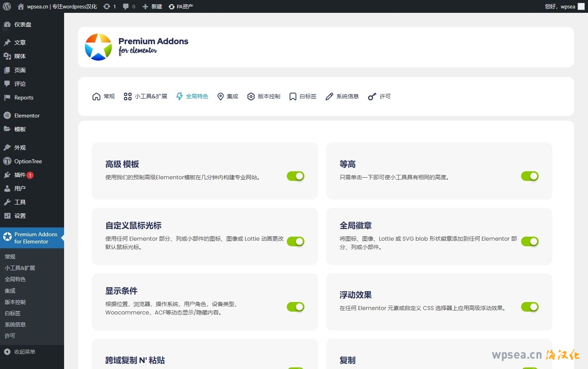Click the Premium Addons star logo

pos(98,47)
